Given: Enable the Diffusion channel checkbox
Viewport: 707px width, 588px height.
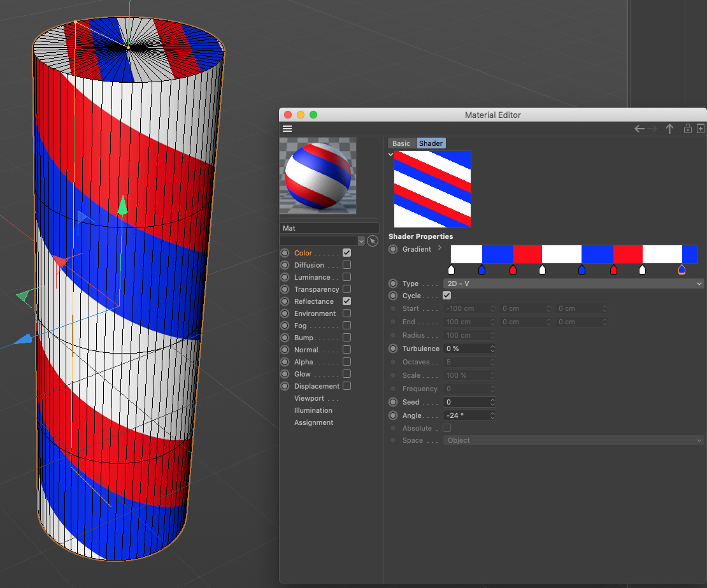Looking at the screenshot, I should [x=346, y=264].
